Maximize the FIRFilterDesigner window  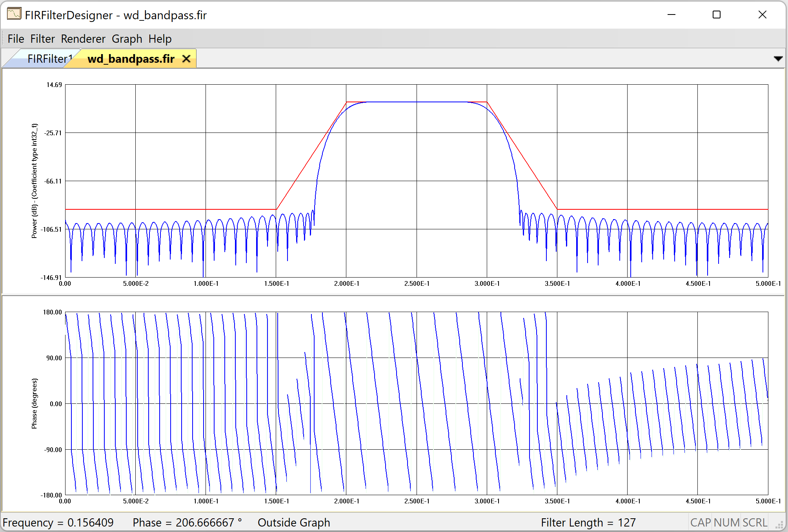(717, 15)
